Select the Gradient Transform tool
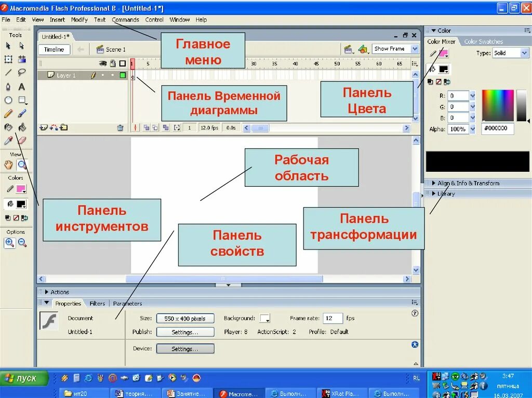 click(22, 59)
